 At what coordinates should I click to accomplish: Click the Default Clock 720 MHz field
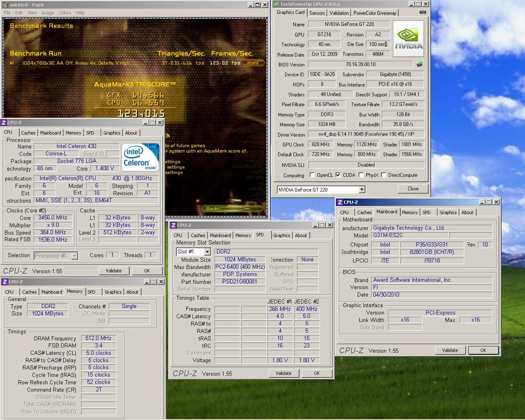[x=320, y=154]
